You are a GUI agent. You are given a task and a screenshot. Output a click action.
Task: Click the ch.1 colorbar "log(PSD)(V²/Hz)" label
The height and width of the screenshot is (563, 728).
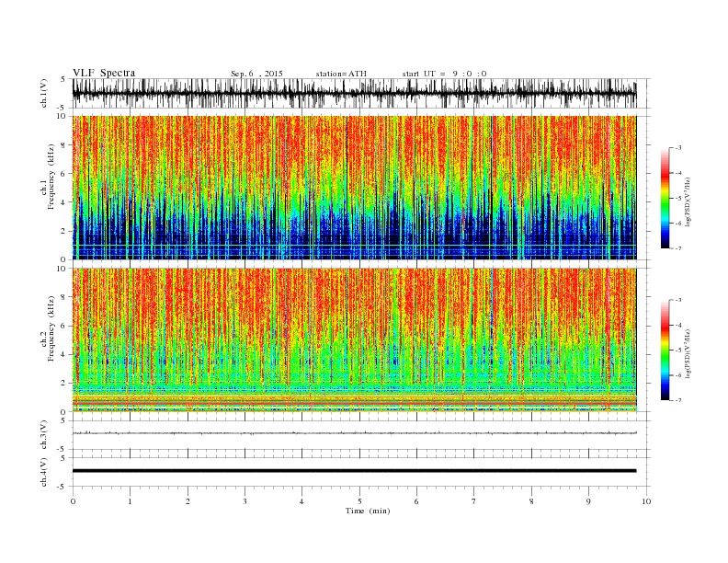(x=688, y=201)
